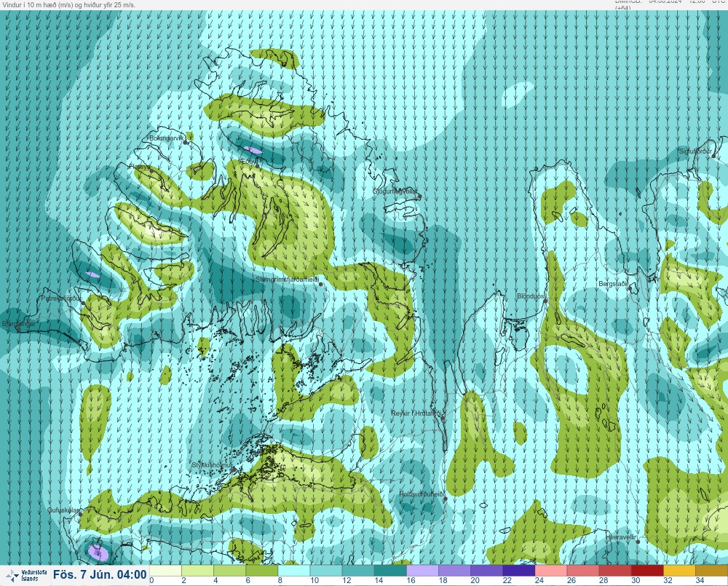Click the legend value 24
This screenshot has width=728, height=586.
[539, 580]
